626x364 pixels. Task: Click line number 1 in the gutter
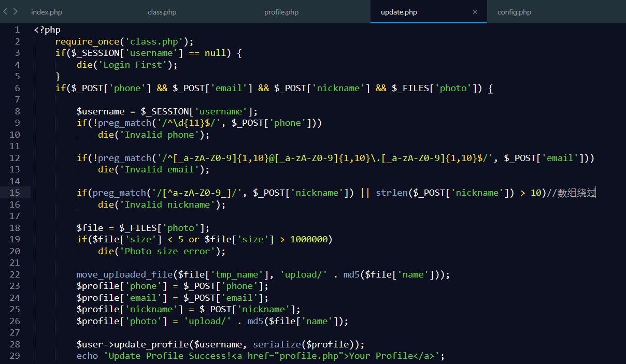tap(17, 30)
